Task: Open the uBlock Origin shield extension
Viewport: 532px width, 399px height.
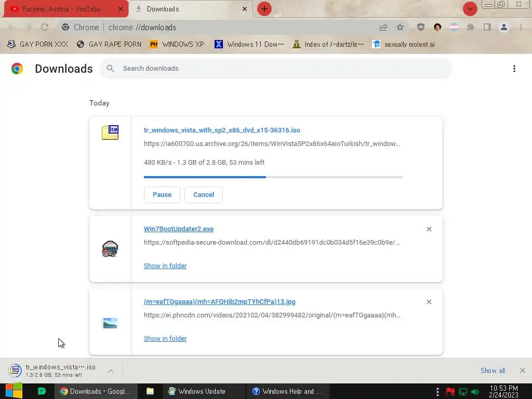Action: pos(421,27)
